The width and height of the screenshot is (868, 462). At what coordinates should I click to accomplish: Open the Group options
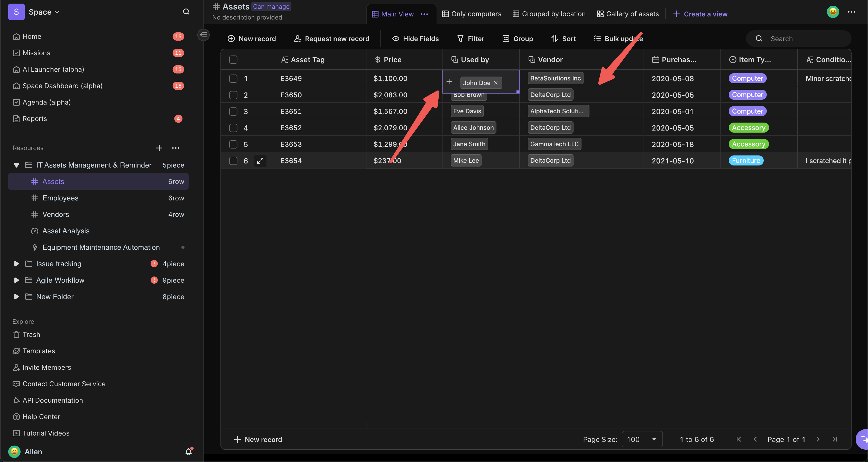coord(518,39)
